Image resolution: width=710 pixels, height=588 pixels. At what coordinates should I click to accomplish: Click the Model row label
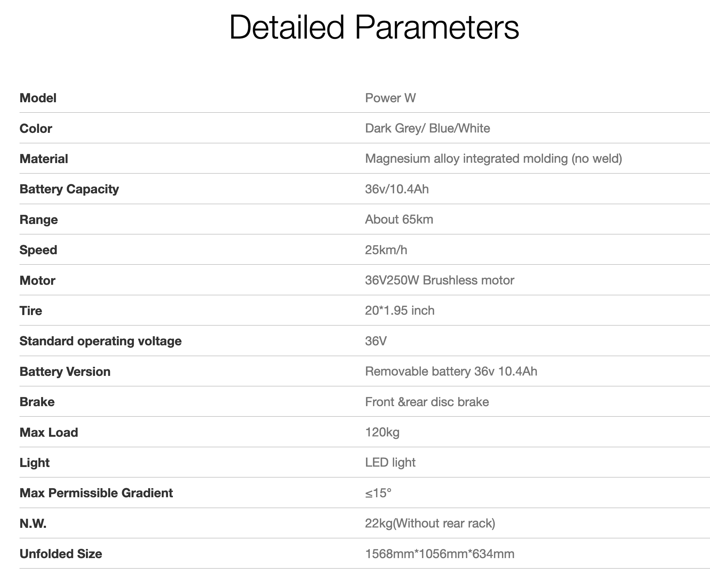pos(38,98)
